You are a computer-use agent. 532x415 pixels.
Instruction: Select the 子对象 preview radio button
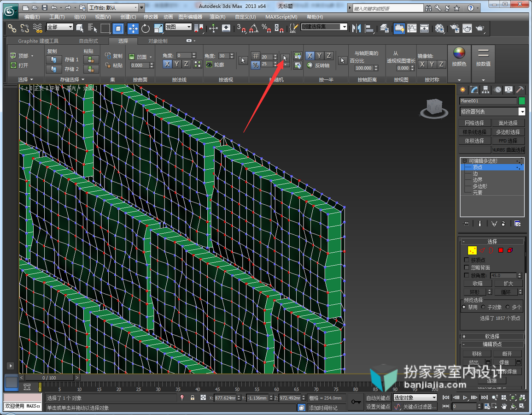pyautogui.click(x=483, y=307)
